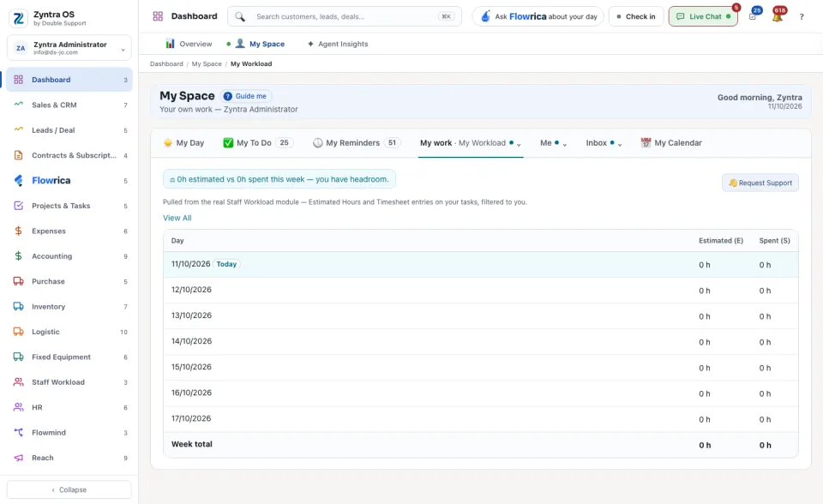Image resolution: width=823 pixels, height=504 pixels.
Task: Click the Spent (S) column header
Action: 774,241
